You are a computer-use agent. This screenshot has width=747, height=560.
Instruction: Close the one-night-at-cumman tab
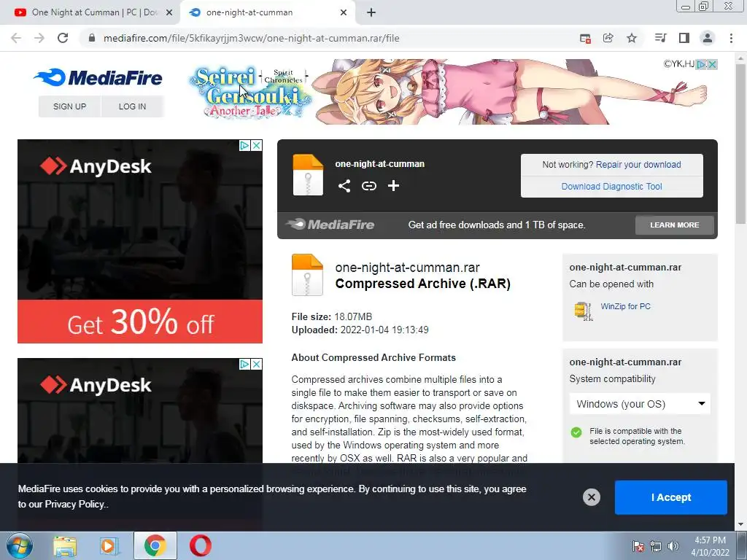point(344,12)
